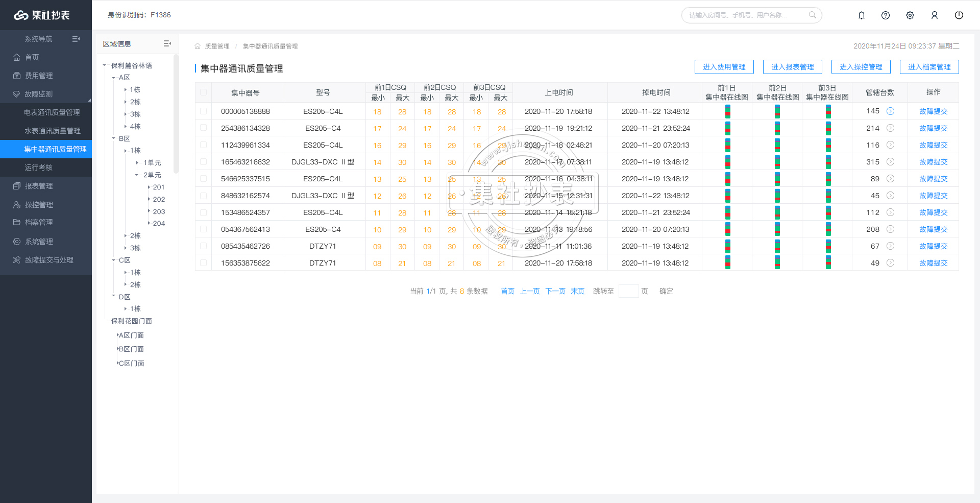Viewport: 980px width, 503px height.
Task: Click the page jump input field
Action: pyautogui.click(x=628, y=291)
